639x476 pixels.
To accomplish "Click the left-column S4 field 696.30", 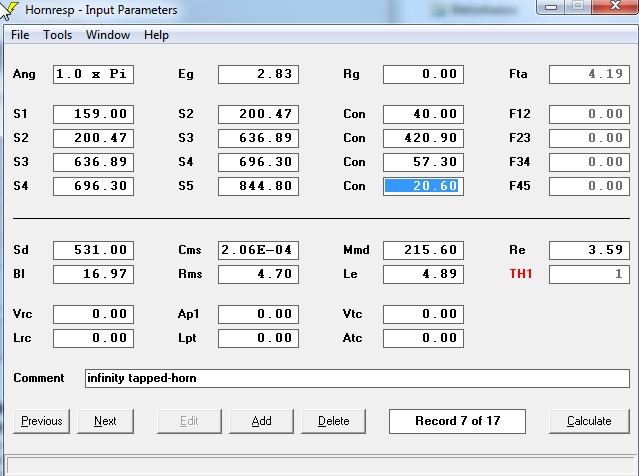I will [93, 186].
